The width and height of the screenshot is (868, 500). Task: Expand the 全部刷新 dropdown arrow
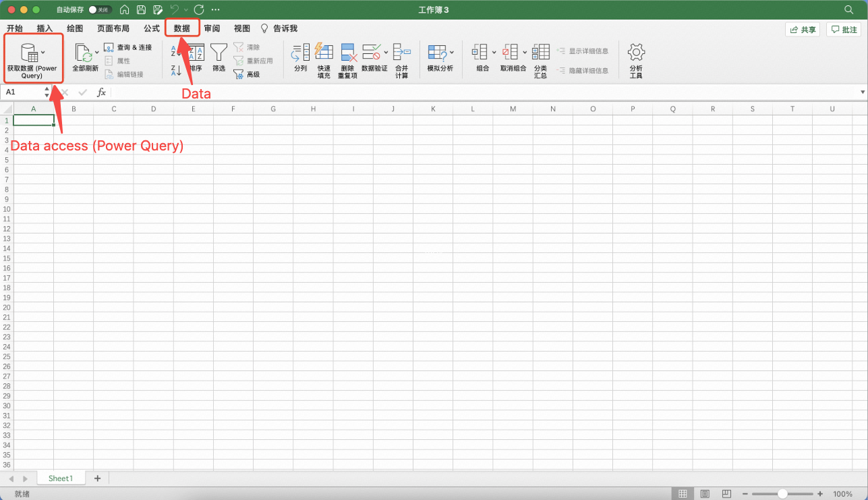click(x=97, y=52)
